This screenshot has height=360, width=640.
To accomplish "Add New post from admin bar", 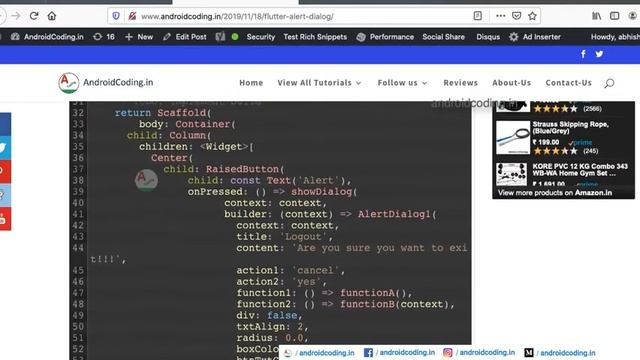I will coord(139,37).
